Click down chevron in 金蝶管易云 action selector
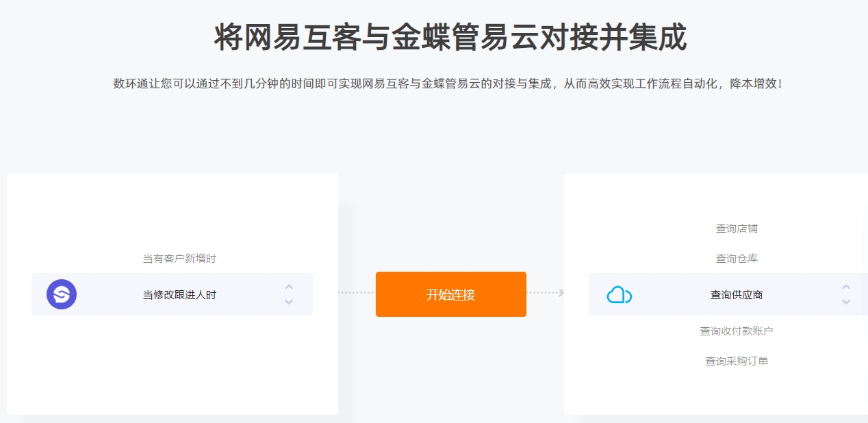The height and width of the screenshot is (423, 868). (846, 302)
